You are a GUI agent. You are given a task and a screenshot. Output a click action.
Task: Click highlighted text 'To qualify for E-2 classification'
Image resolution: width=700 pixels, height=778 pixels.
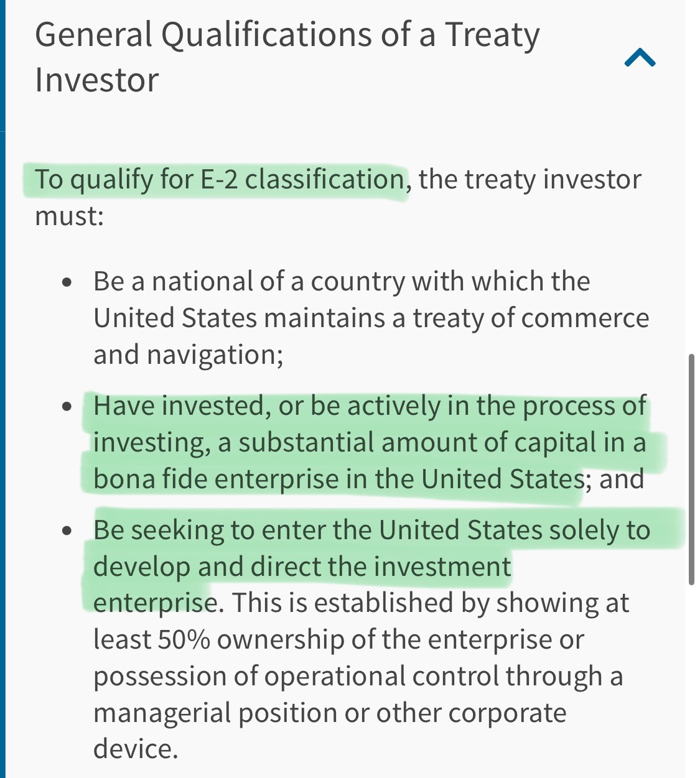pos(220,179)
